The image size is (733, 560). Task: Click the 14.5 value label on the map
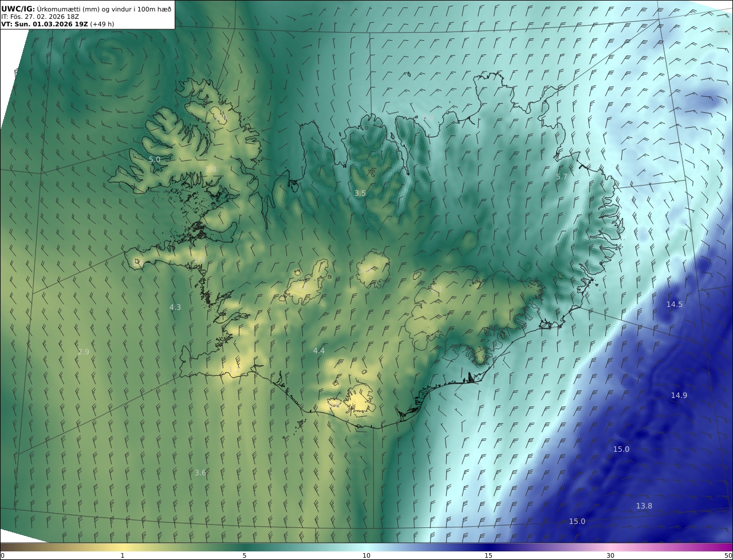[x=675, y=304]
